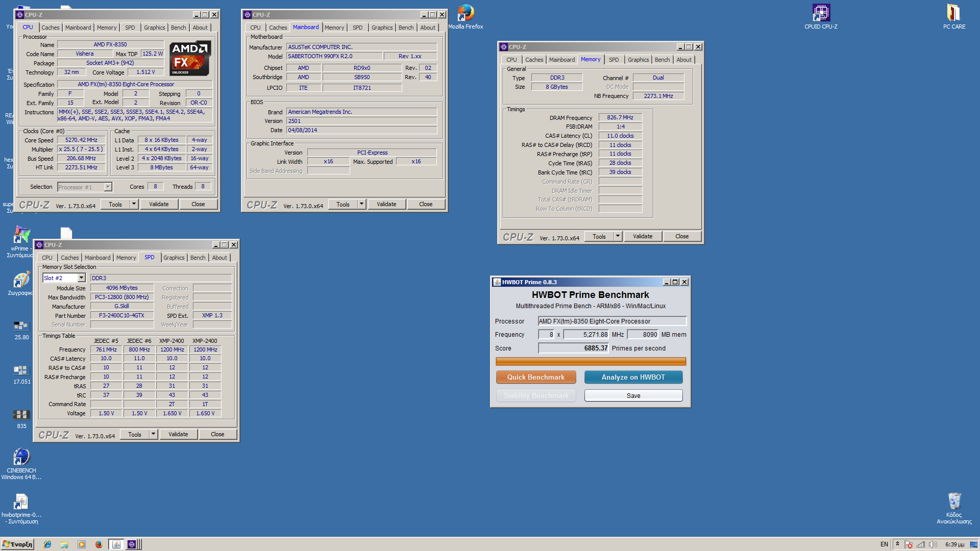The width and height of the screenshot is (980, 551).
Task: Launch Internet Explorer from the taskbar
Action: coord(47,544)
